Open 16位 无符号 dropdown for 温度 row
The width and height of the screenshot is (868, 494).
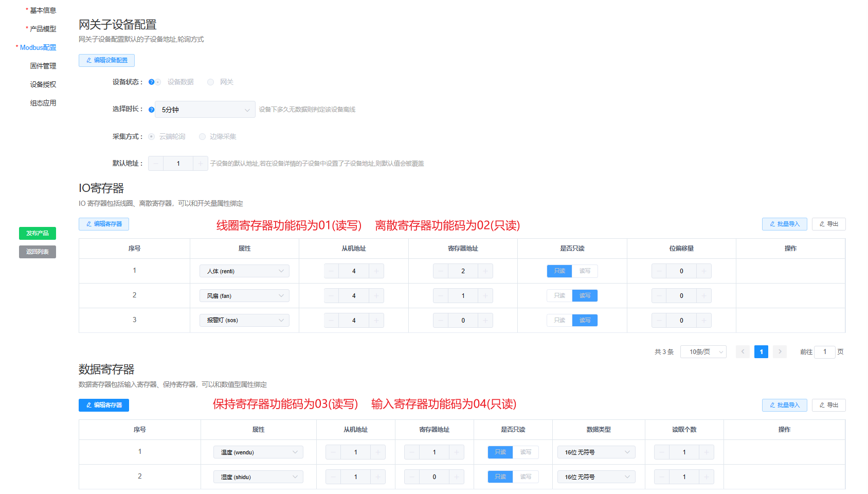596,452
